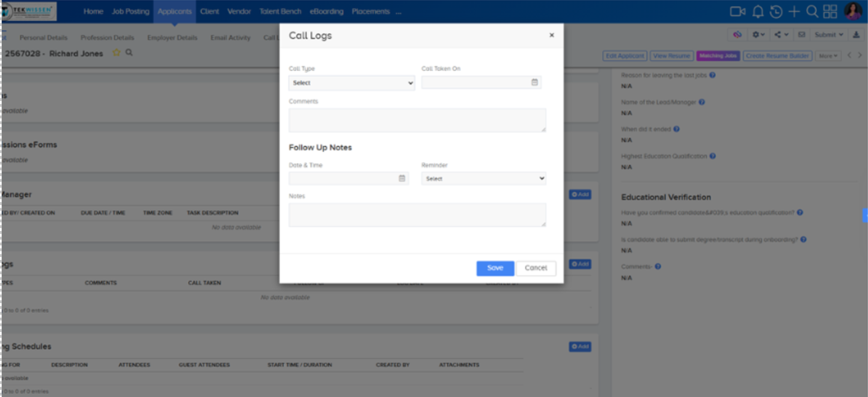This screenshot has width=868, height=397.
Task: Click the download icon beside Submit
Action: click(x=857, y=35)
